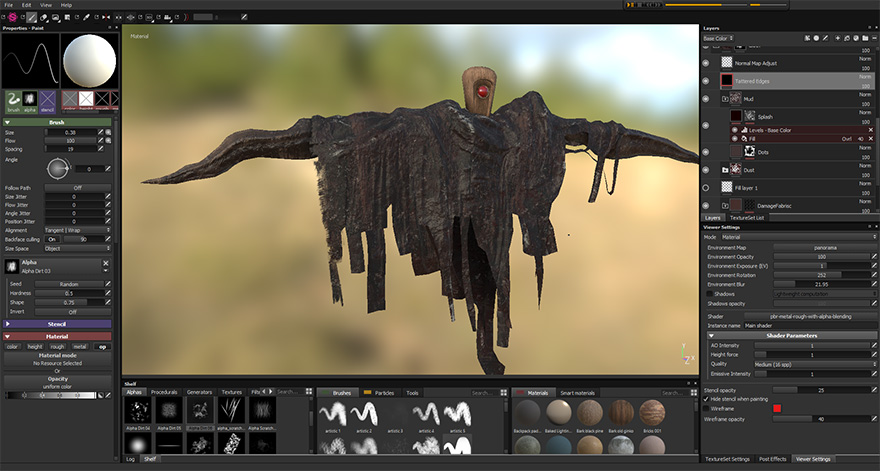Delete the Levels - Base Color effect

pyautogui.click(x=871, y=130)
